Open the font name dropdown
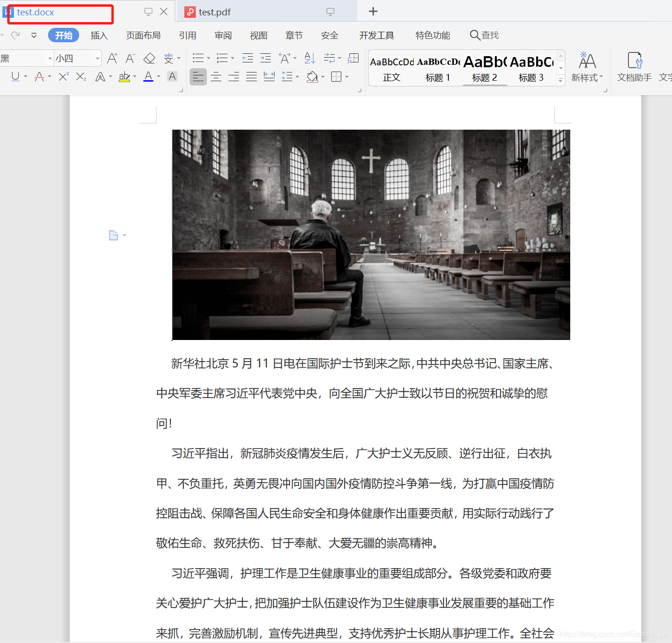 (x=49, y=58)
